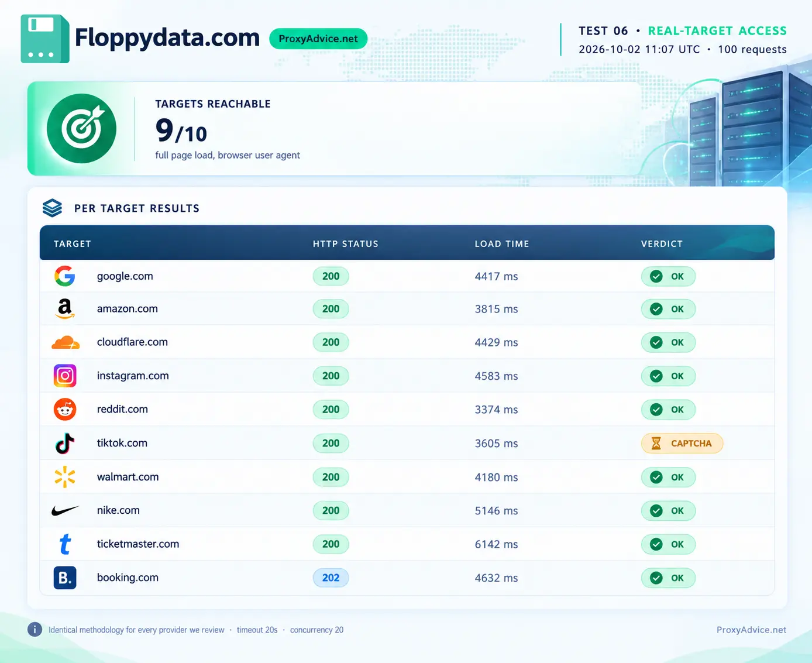Viewport: 812px width, 663px height.
Task: Click the HTTP STATUS column header
Action: tap(346, 243)
